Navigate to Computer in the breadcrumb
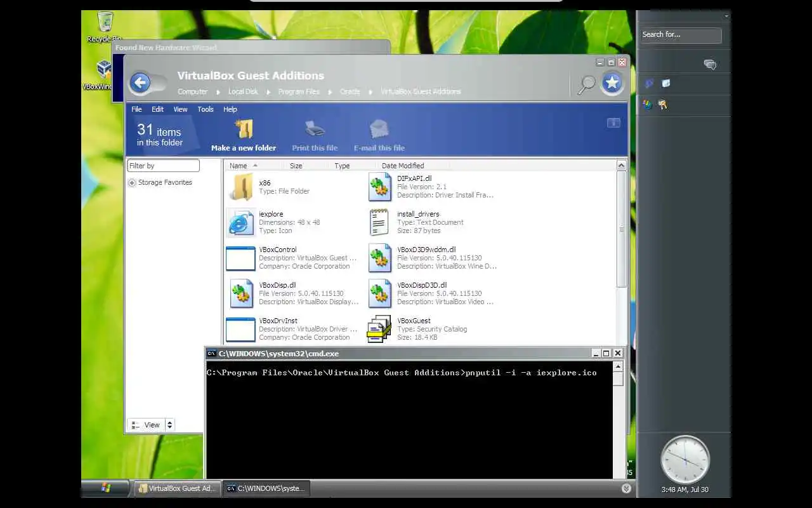This screenshot has height=508, width=812. 192,91
